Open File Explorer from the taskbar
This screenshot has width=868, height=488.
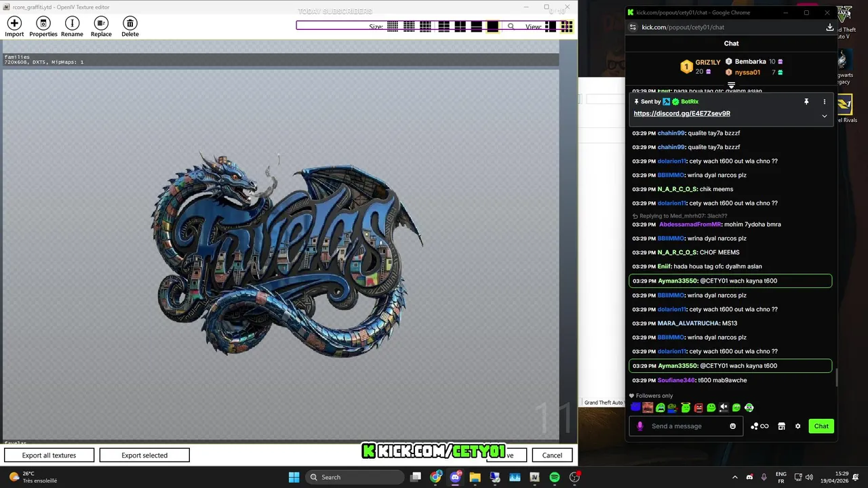(475, 477)
